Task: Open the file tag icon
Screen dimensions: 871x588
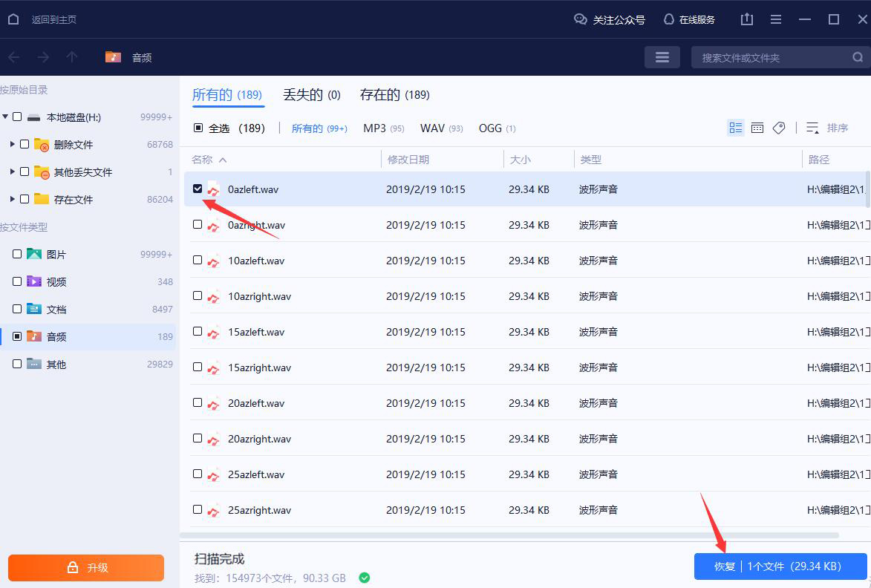Action: [778, 128]
